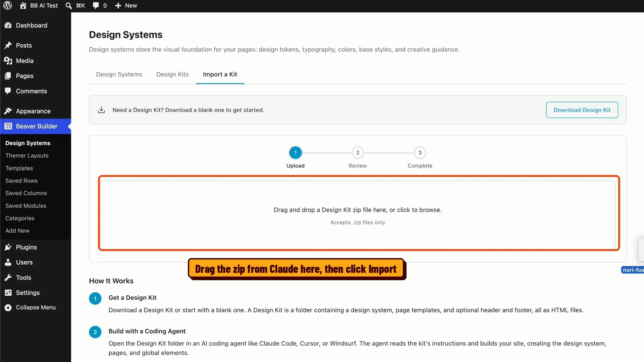Open the BB AI Test home icon
This screenshot has height=362, width=644.
23,5
